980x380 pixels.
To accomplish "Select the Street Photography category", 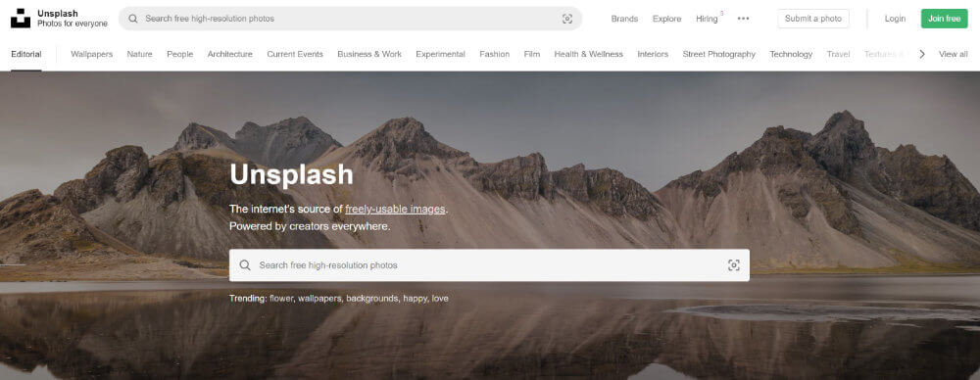I will (718, 55).
